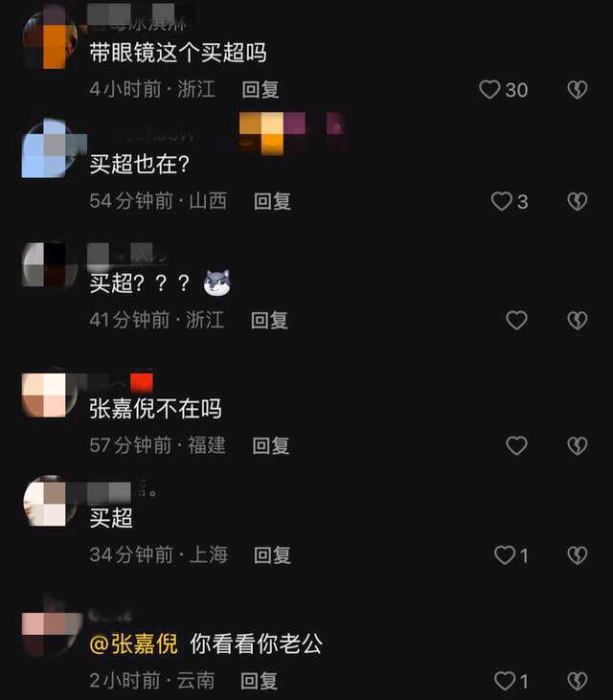This screenshot has width=613, height=700.
Task: Open the @张嘉倪 mention link
Action: 133,644
